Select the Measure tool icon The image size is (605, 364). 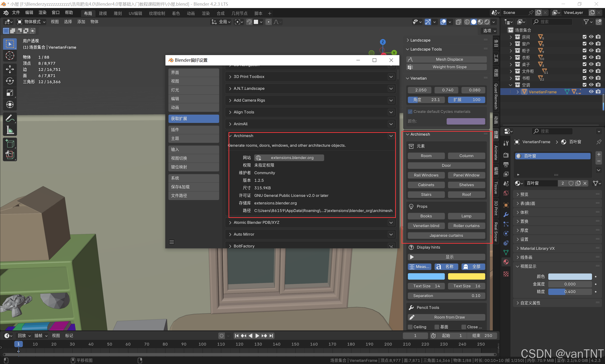tap(10, 130)
